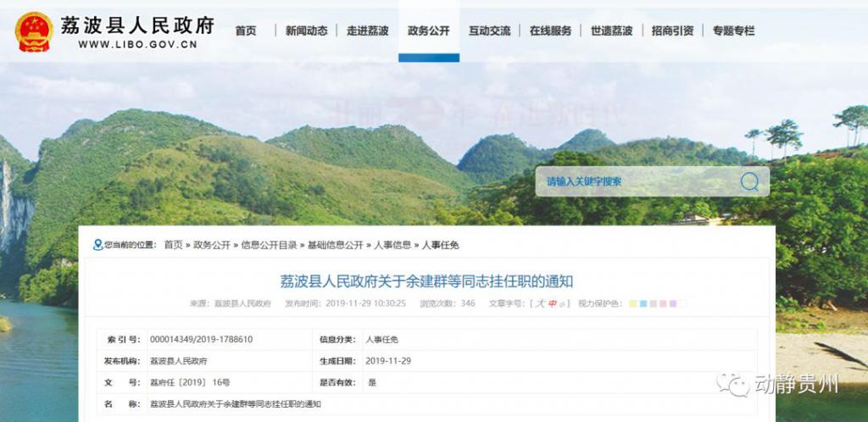Viewport: 868px width, 422px height.
Task: Go to 人事信息 in the breadcrumb
Action: tap(392, 245)
